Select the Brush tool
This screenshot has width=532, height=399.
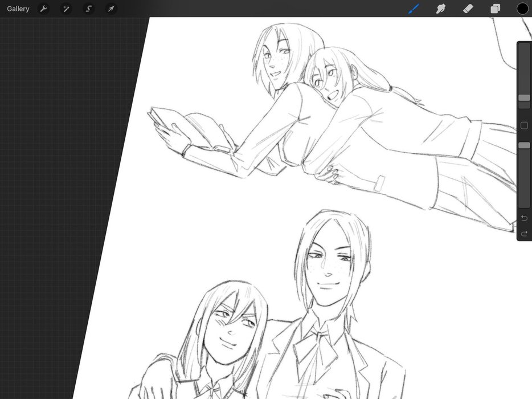414,9
